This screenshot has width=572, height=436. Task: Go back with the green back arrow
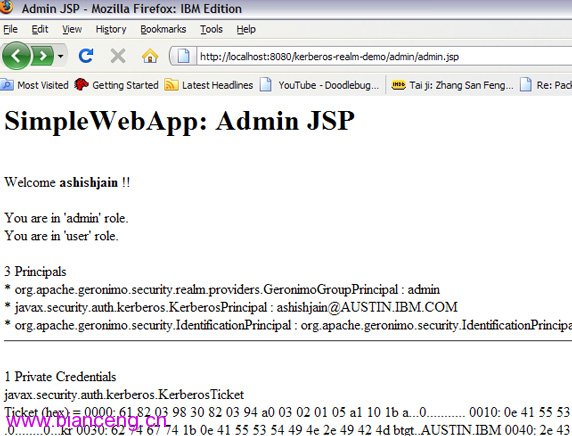coord(16,56)
